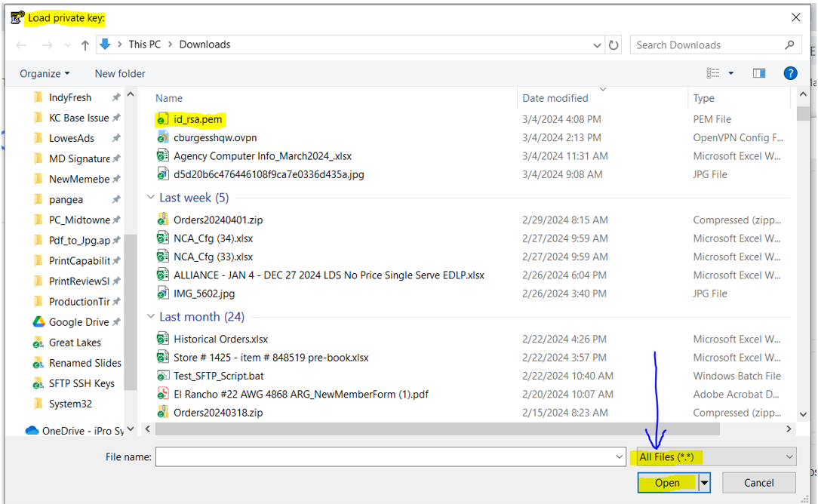This screenshot has width=818, height=504.
Task: Click the Up one level arrow icon
Action: [x=85, y=45]
